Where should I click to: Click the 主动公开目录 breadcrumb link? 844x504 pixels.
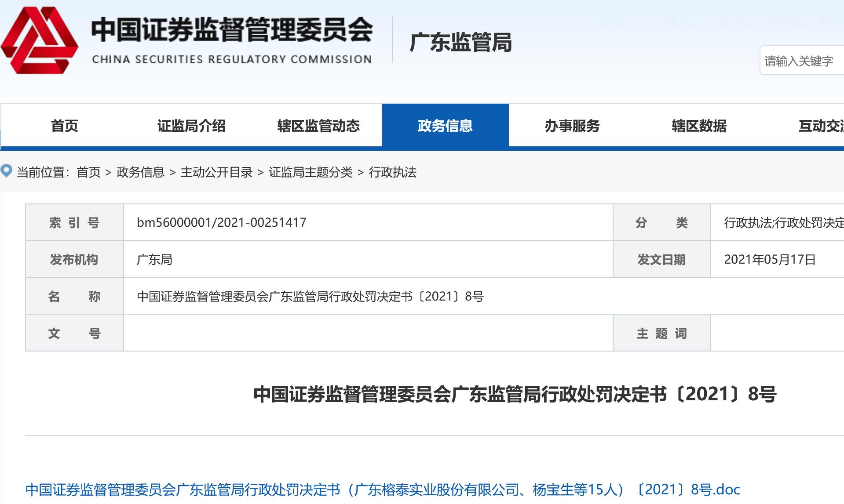(216, 172)
